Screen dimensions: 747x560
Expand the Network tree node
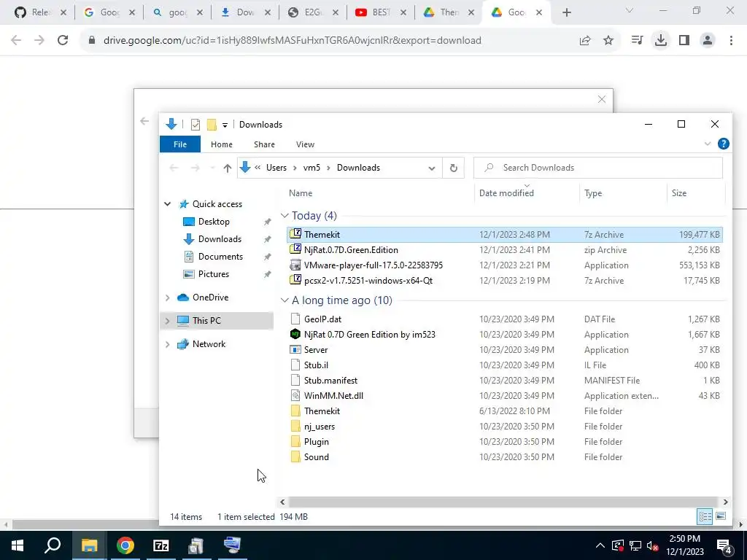tap(167, 344)
